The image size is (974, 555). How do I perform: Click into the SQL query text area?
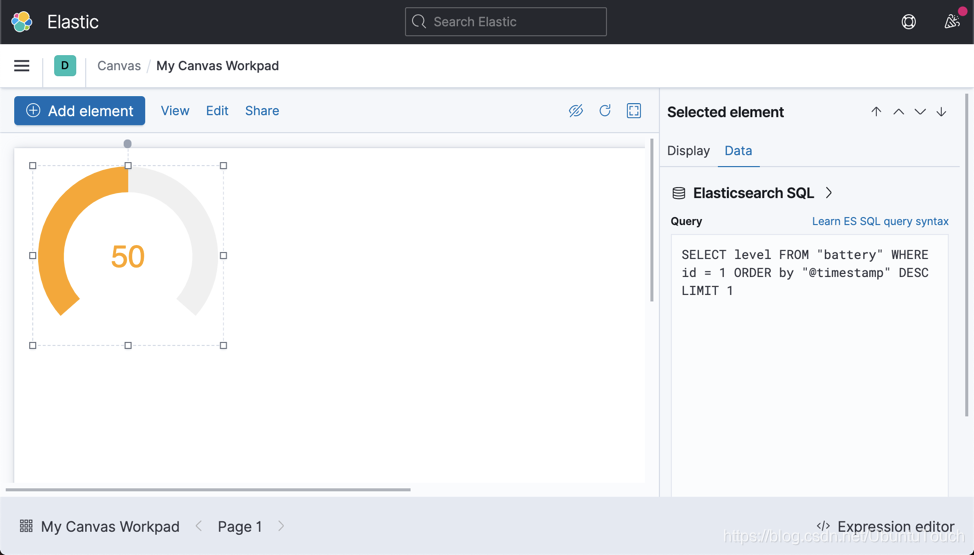click(809, 364)
